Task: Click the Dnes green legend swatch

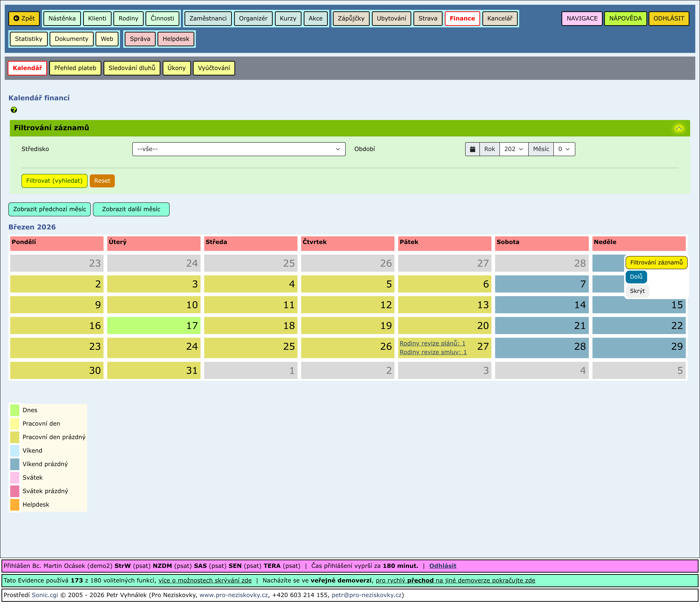Action: click(x=15, y=410)
